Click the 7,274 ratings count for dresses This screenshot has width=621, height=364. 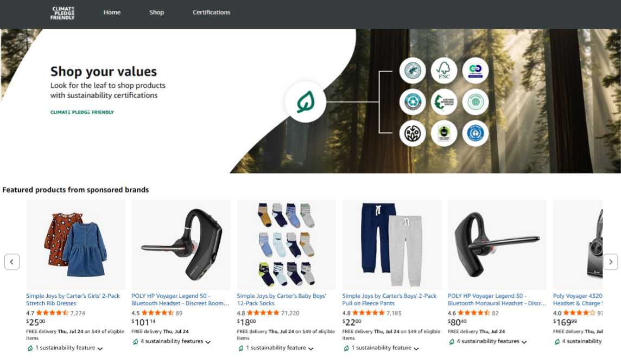(x=78, y=313)
